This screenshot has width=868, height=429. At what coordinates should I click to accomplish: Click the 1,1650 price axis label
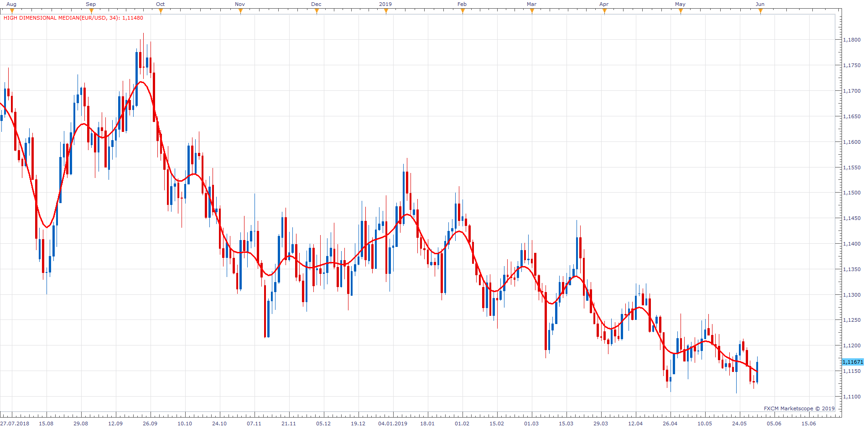pyautogui.click(x=852, y=116)
